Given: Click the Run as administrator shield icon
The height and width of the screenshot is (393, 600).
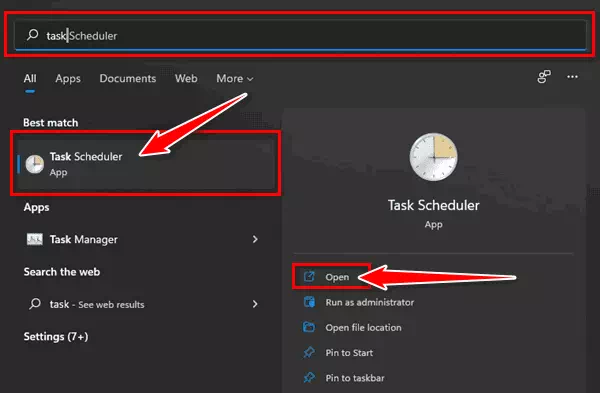Looking at the screenshot, I should coord(309,302).
